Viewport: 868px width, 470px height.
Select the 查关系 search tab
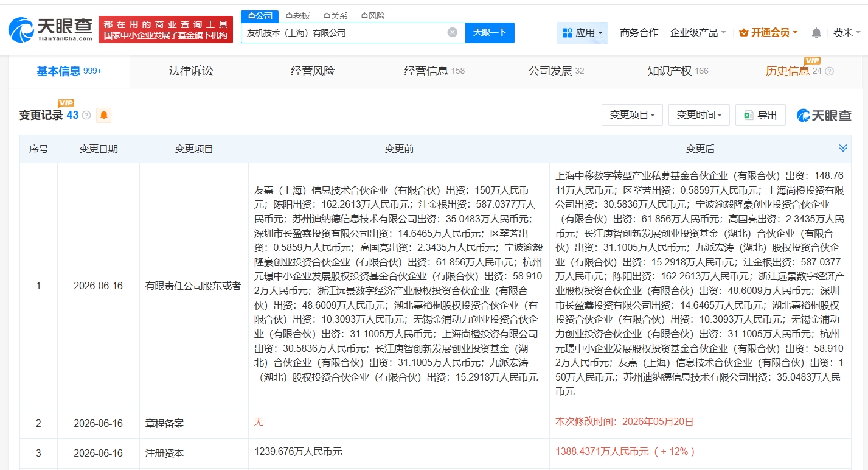click(x=335, y=16)
